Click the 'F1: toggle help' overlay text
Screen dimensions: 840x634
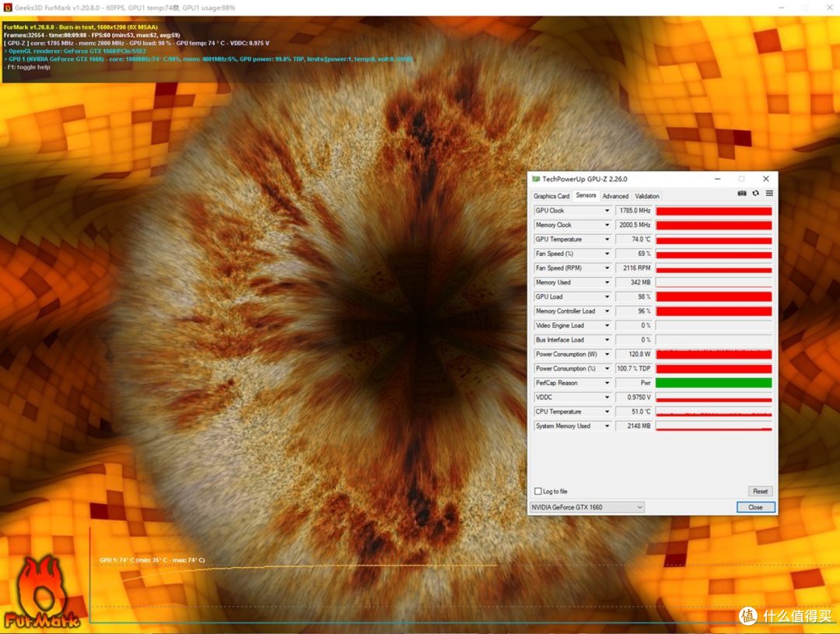27,68
